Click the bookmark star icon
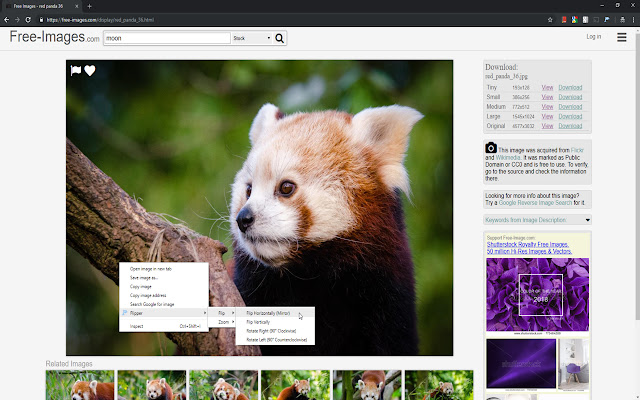This screenshot has height=400, width=640. 550,19
